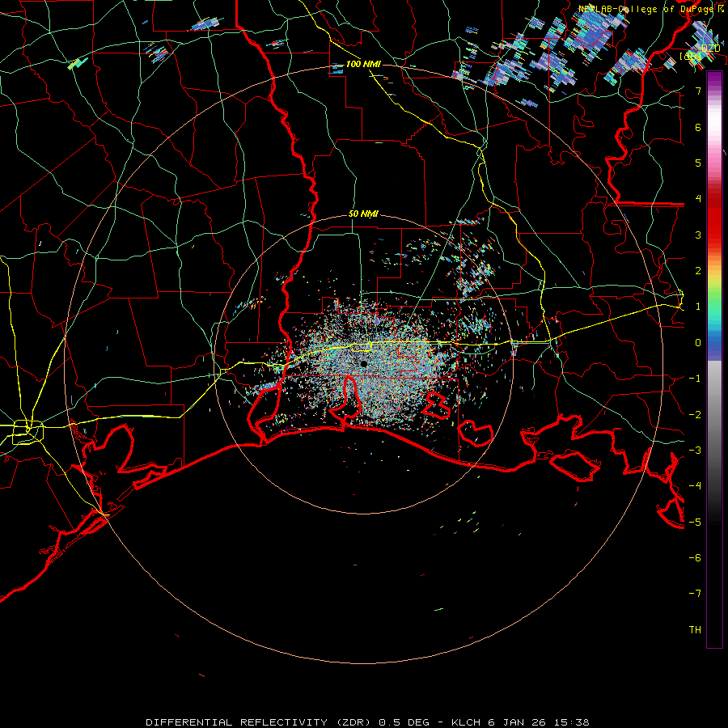The width and height of the screenshot is (728, 728).
Task: Click the "3" label on the color scale
Action: (698, 235)
